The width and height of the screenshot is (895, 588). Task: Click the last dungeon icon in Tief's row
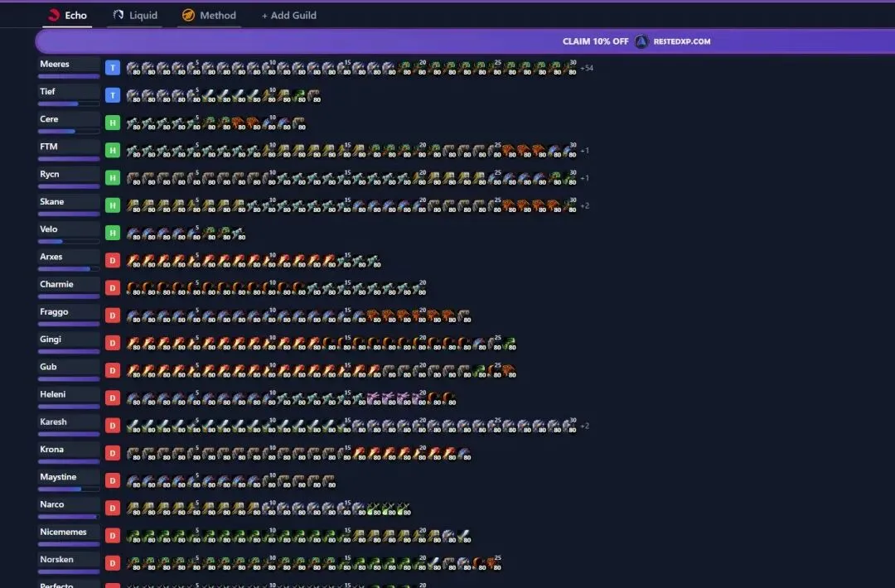[x=314, y=96]
